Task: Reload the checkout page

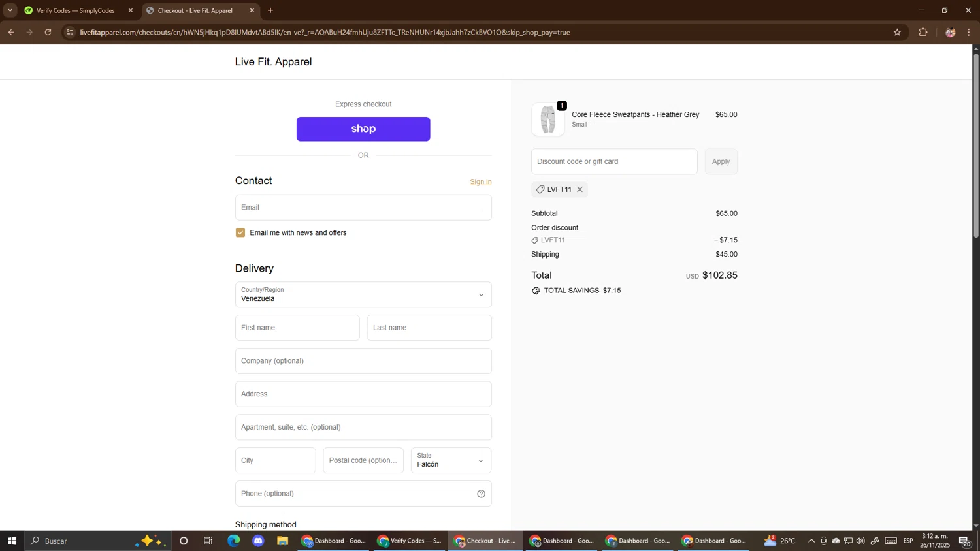Action: tap(48, 32)
